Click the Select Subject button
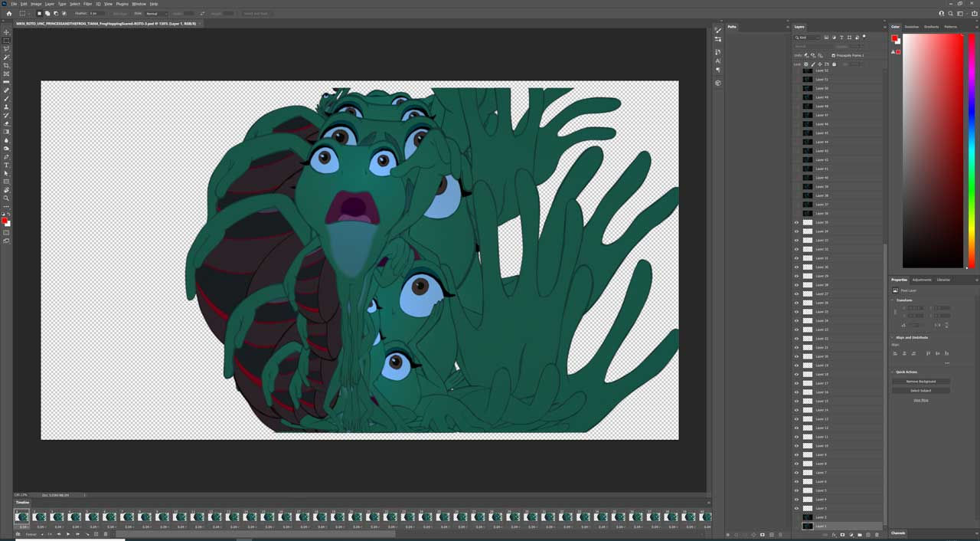Screen dimensions: 980x541 [921, 390]
